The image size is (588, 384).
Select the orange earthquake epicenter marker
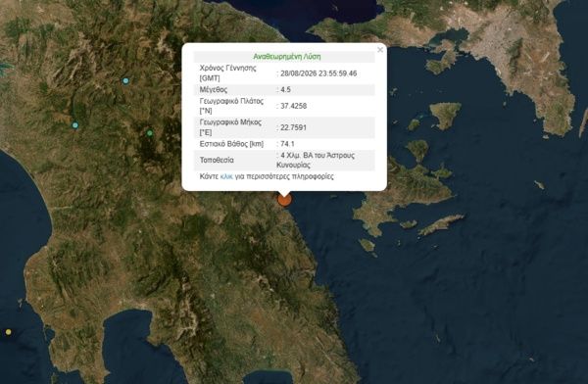click(284, 200)
